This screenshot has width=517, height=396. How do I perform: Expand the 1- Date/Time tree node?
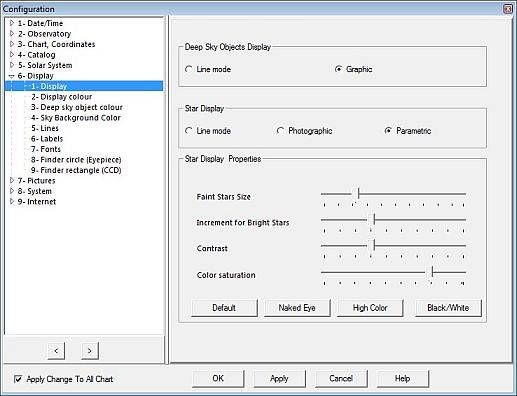click(x=12, y=23)
